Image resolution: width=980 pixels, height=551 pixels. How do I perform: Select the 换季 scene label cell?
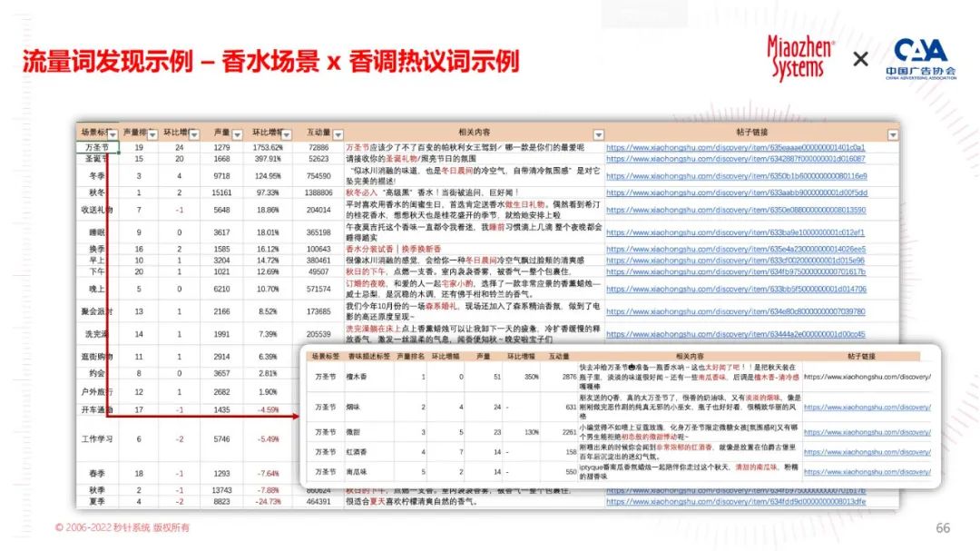point(97,249)
